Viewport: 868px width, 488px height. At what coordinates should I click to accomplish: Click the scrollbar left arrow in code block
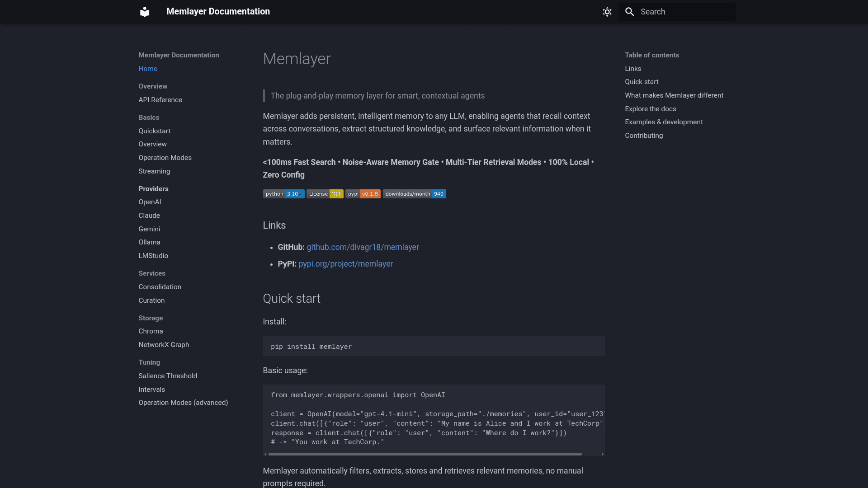point(265,454)
